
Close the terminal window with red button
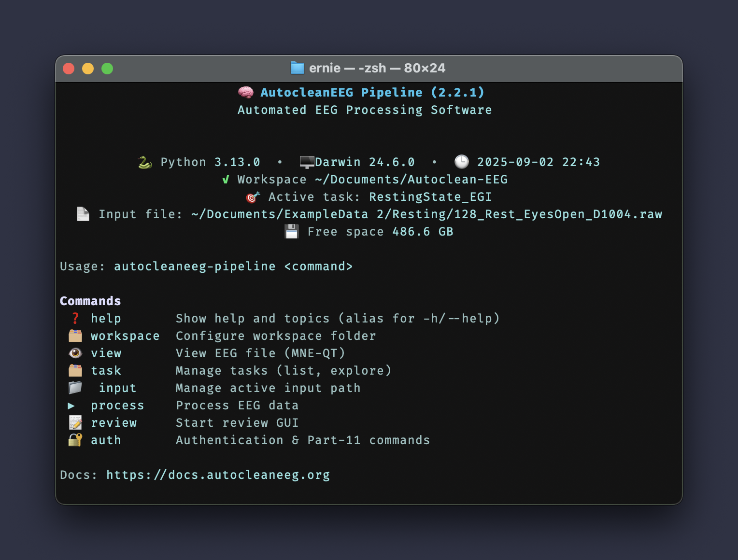[69, 69]
